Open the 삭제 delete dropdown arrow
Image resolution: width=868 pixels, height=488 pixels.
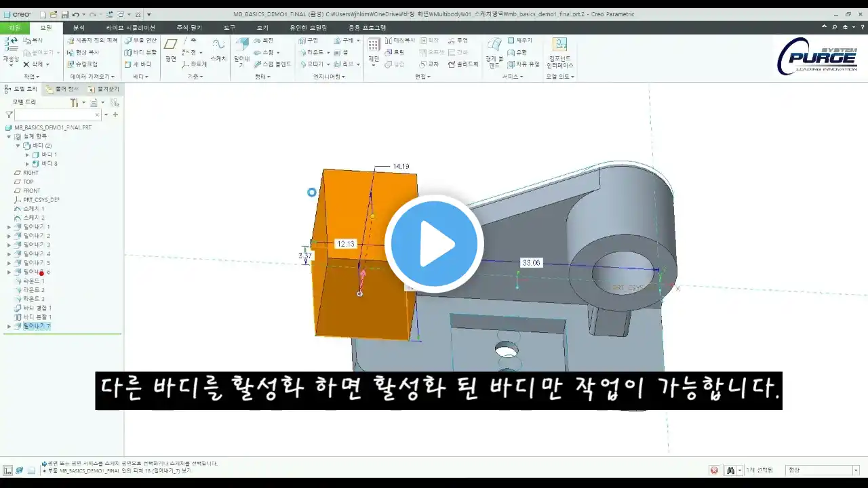(47, 64)
